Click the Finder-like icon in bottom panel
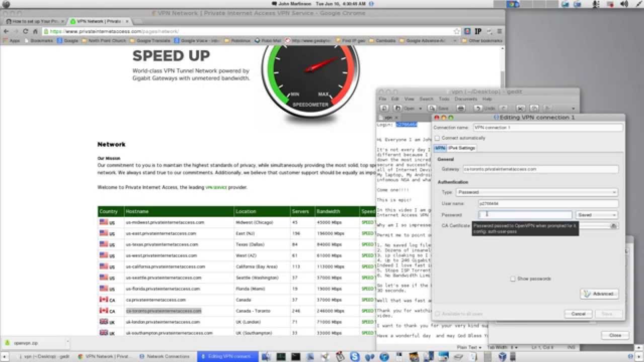 click(x=265, y=356)
